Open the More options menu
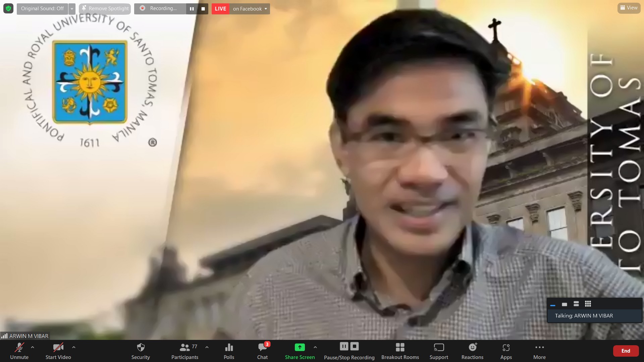Viewport: 644px width, 362px height. (539, 351)
